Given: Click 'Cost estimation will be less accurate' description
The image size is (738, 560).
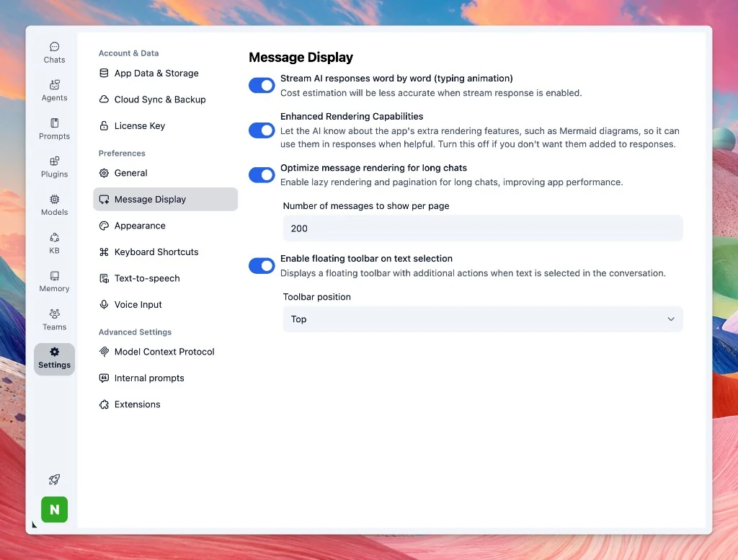Looking at the screenshot, I should click(x=431, y=93).
